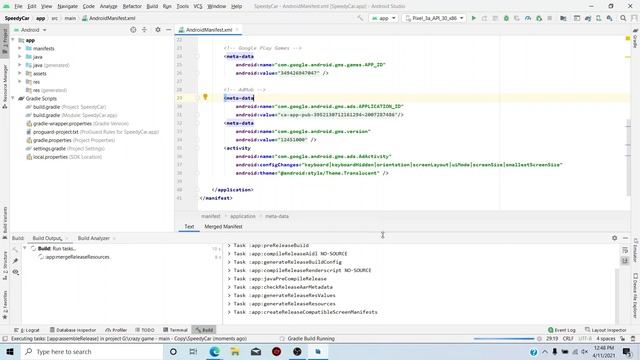
Task: Open the Logcat tool window button
Action: coord(27,330)
